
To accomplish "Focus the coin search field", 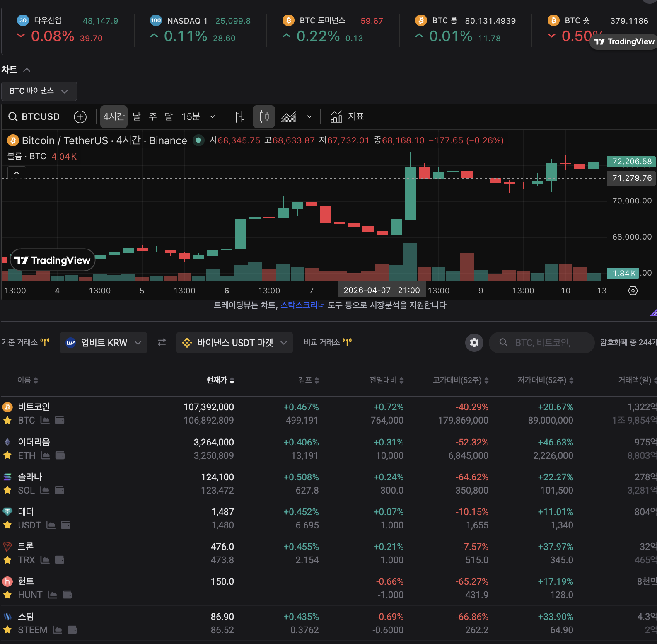I will (542, 343).
